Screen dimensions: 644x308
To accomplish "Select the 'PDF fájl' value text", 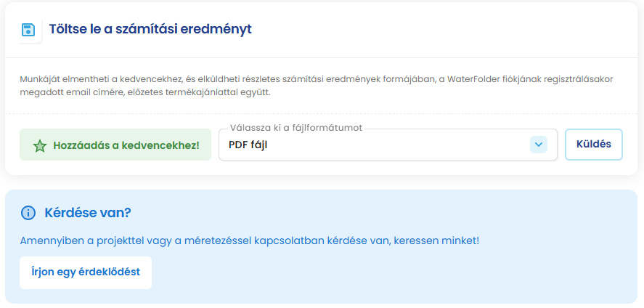I will (248, 145).
